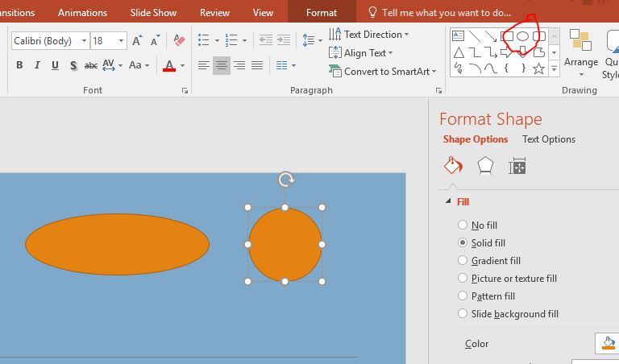Open the Bullets style dropdown arrow
Viewport: 619px width, 364px height.
pyautogui.click(x=217, y=40)
